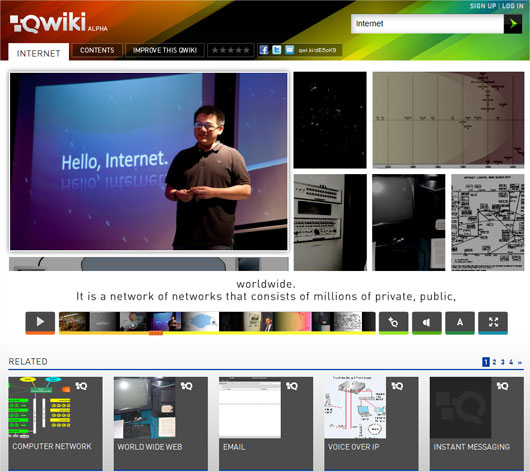530x472 pixels.
Task: Open the World Wide Web related Qwiki
Action: pyautogui.click(x=161, y=423)
